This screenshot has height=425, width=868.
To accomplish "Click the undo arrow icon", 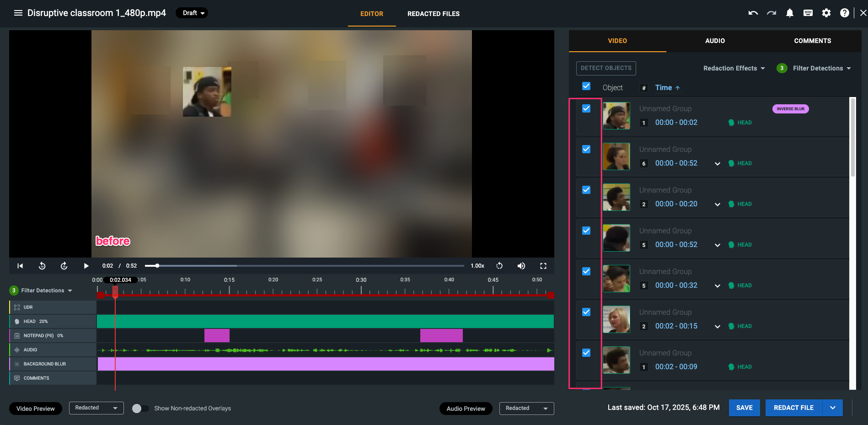I will (x=753, y=13).
